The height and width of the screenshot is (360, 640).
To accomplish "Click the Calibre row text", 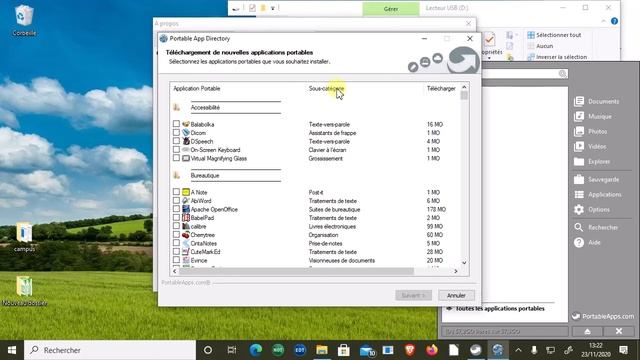I will (x=198, y=226).
